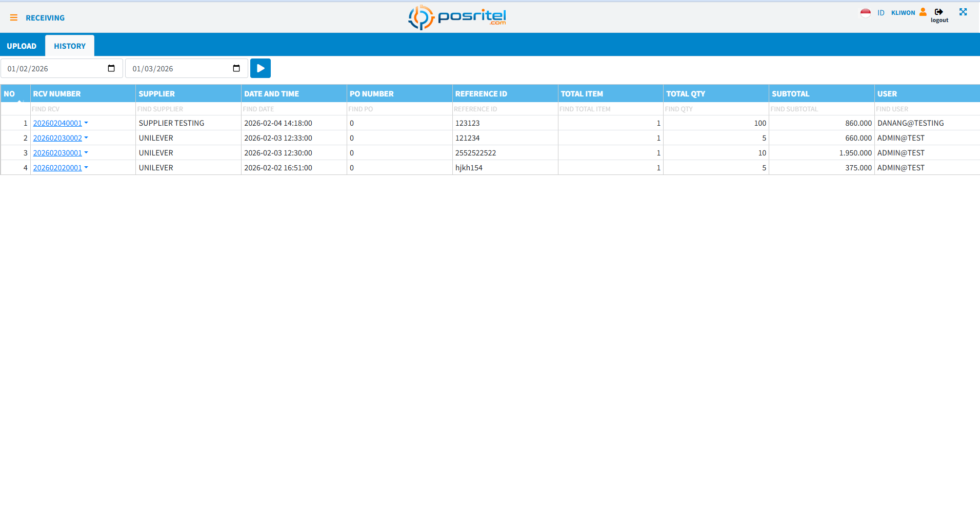Select reference ID cell hjkh154
Image resolution: width=980 pixels, height=509 pixels.
[505, 168]
